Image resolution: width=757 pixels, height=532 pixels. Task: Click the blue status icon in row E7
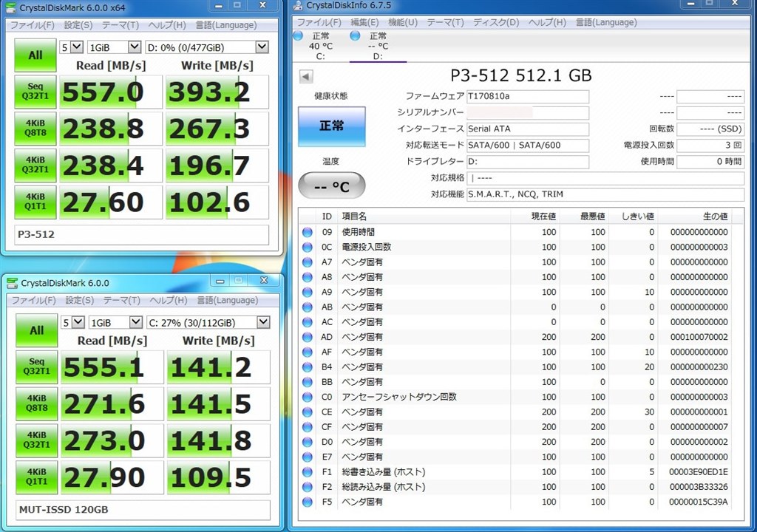pyautogui.click(x=307, y=457)
